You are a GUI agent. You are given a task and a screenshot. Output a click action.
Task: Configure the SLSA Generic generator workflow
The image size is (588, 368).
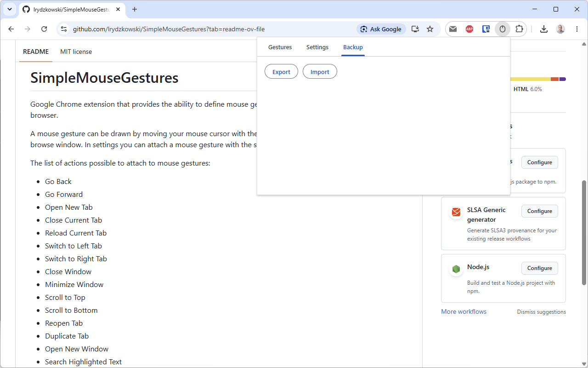540,211
